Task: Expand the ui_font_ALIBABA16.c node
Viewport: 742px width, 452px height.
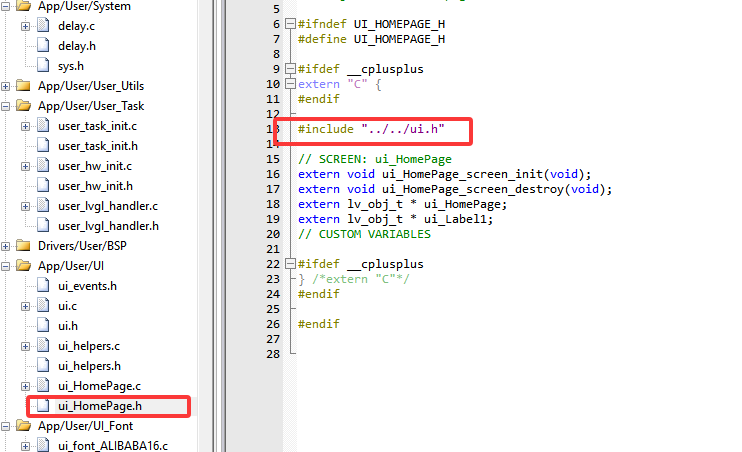Action: [x=25, y=445]
